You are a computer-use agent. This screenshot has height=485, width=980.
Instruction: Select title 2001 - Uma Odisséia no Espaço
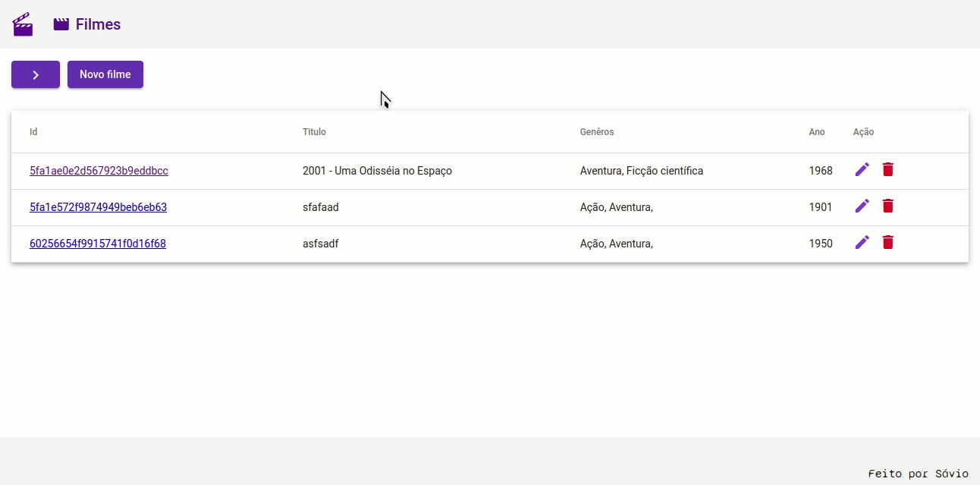tap(377, 171)
